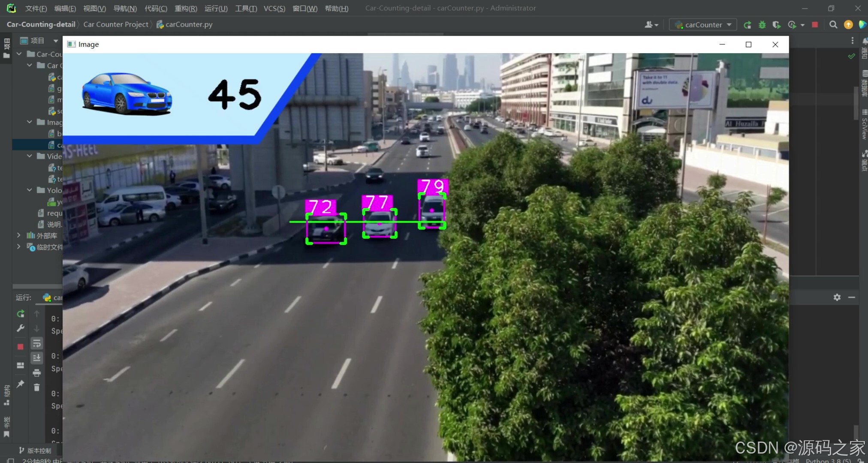Clear console output with trash icon
Screen dimensions: 868x463
coord(37,387)
